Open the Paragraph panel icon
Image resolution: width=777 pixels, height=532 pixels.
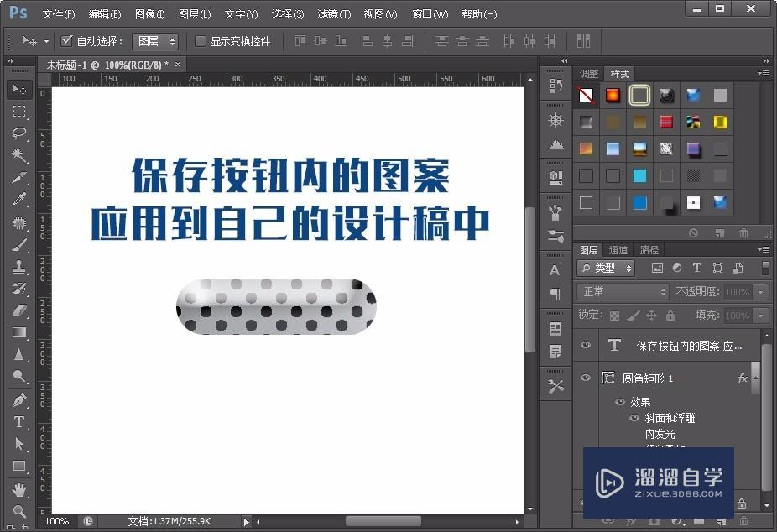555,294
